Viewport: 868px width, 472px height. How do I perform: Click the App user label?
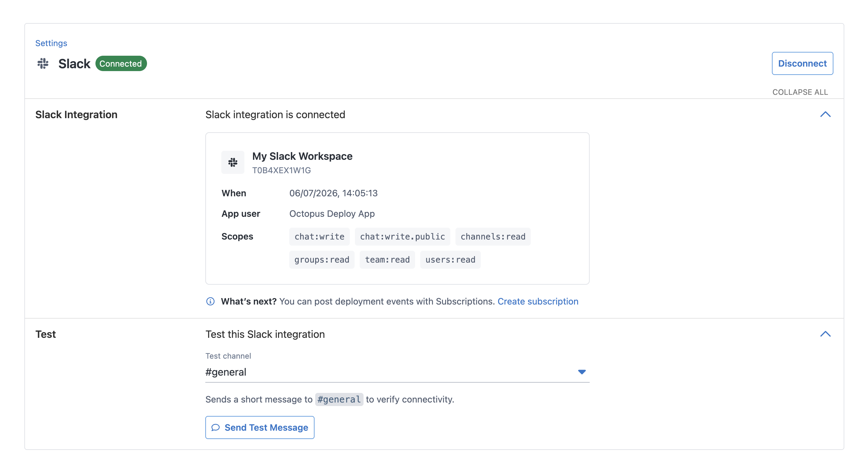click(x=241, y=214)
